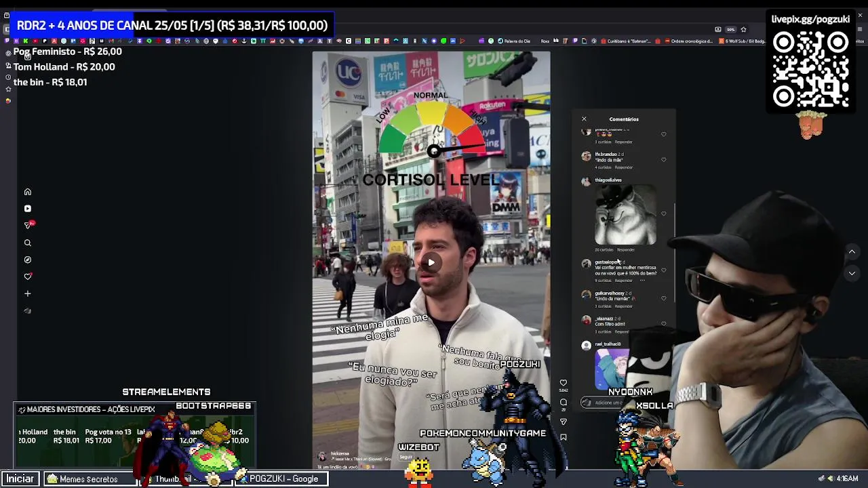This screenshot has width=868, height=488.
Task: Open thiagoellalves' profile avatar
Action: point(587,182)
